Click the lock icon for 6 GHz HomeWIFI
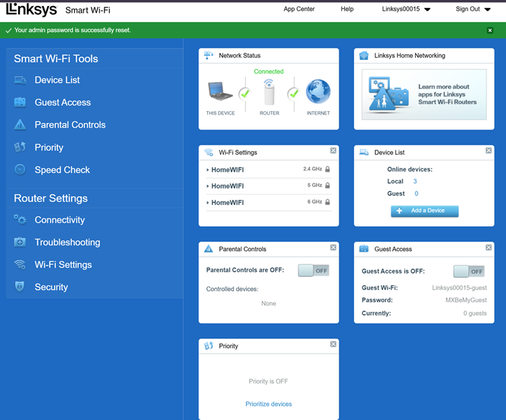The width and height of the screenshot is (506, 420). [327, 202]
